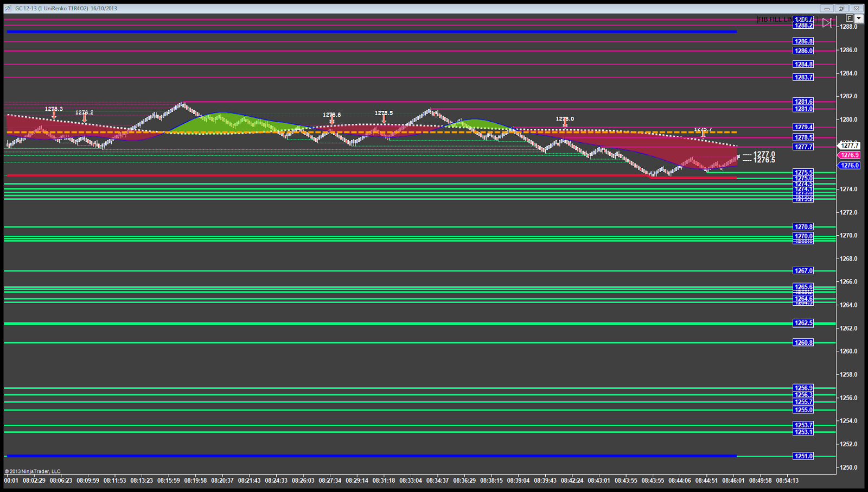868x492 pixels.
Task: Click the 08:02:29 time axis label
Action: coord(34,480)
